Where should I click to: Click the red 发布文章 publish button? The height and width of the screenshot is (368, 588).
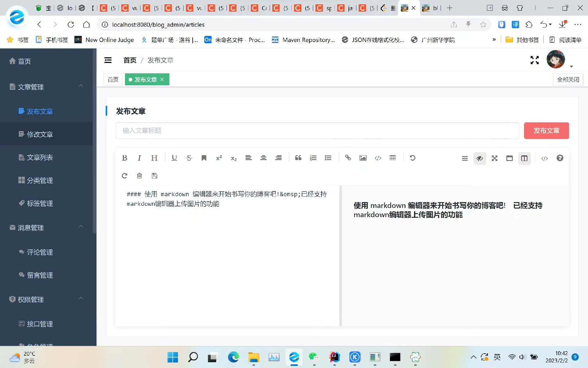tap(546, 131)
